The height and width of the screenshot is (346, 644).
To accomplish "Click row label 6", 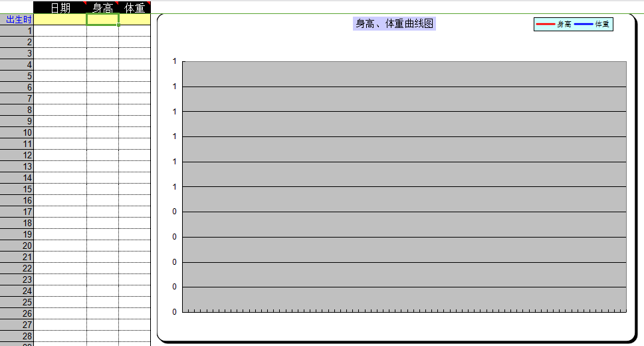I will click(x=17, y=87).
